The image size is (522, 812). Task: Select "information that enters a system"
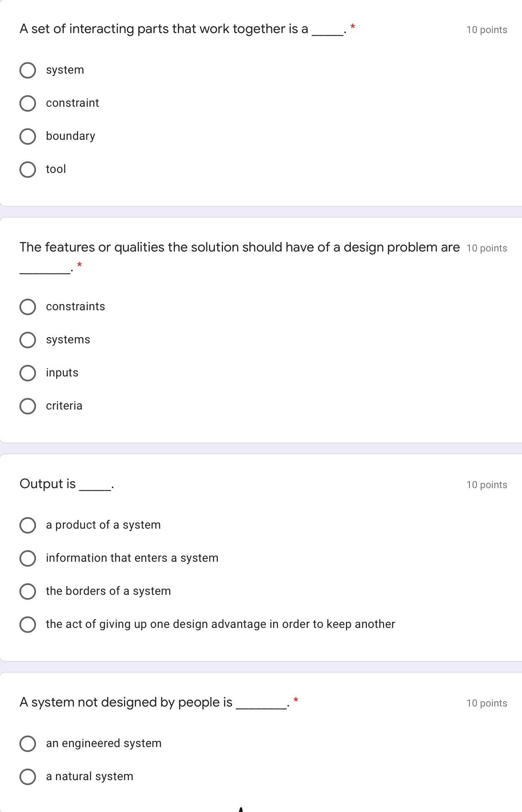[28, 558]
